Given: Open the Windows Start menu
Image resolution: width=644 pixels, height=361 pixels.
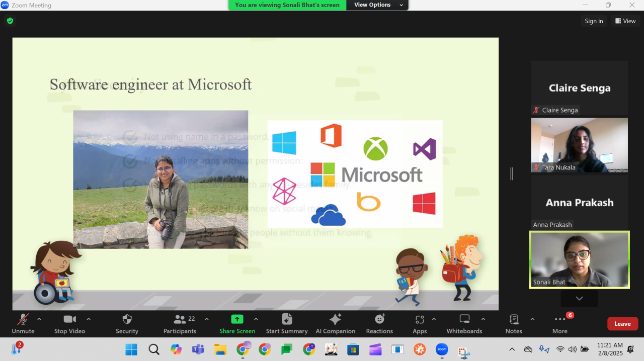Looking at the screenshot, I should click(x=131, y=349).
